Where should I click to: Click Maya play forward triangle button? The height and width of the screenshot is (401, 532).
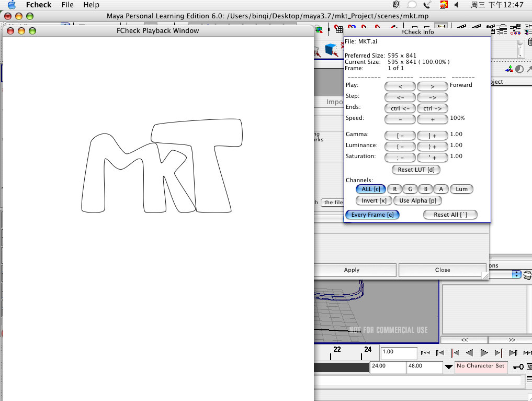point(484,353)
